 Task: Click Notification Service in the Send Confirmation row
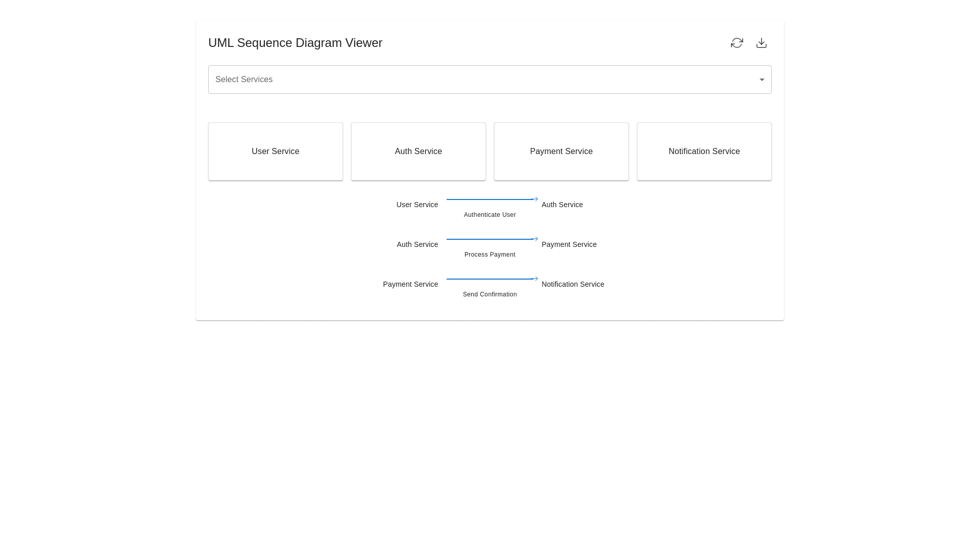pyautogui.click(x=573, y=284)
